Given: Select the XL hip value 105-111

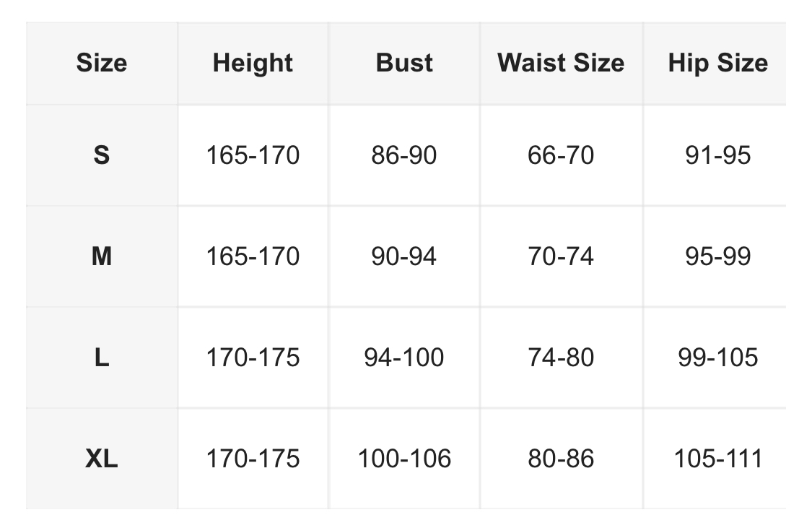Looking at the screenshot, I should click(x=717, y=458).
